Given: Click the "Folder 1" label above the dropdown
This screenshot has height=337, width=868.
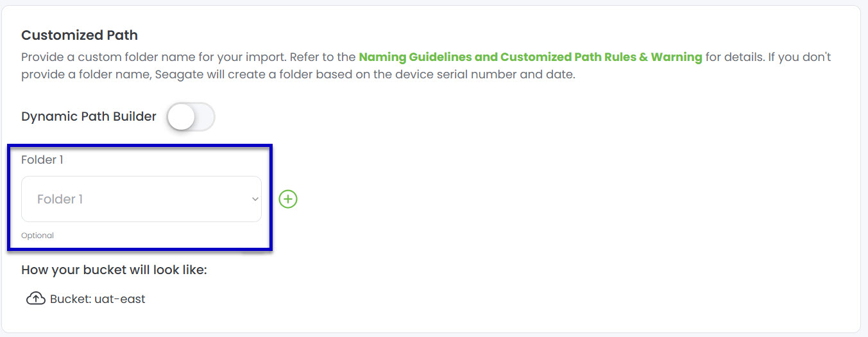Looking at the screenshot, I should click(42, 160).
